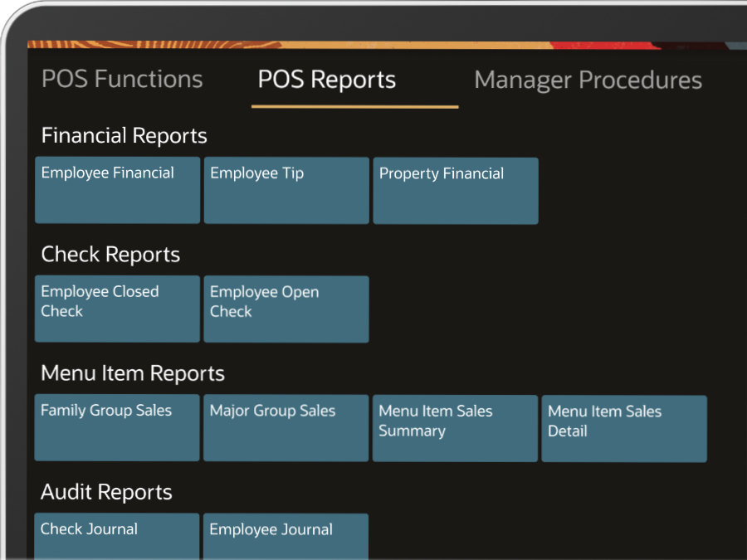Open the Property Financial report
This screenshot has height=560, width=747.
(456, 191)
